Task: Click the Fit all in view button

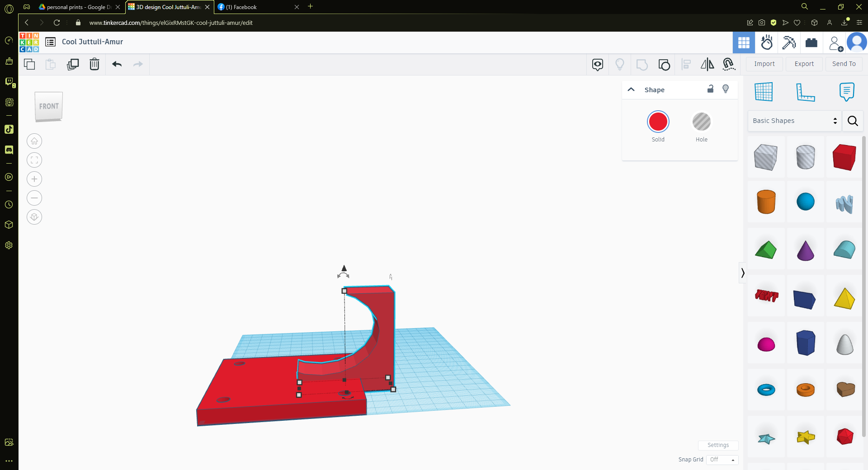Action: pyautogui.click(x=34, y=160)
